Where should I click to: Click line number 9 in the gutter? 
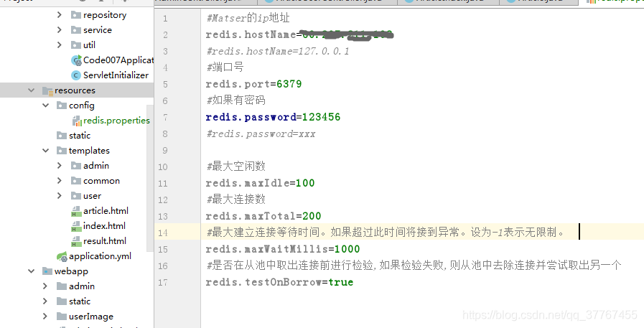(x=165, y=150)
